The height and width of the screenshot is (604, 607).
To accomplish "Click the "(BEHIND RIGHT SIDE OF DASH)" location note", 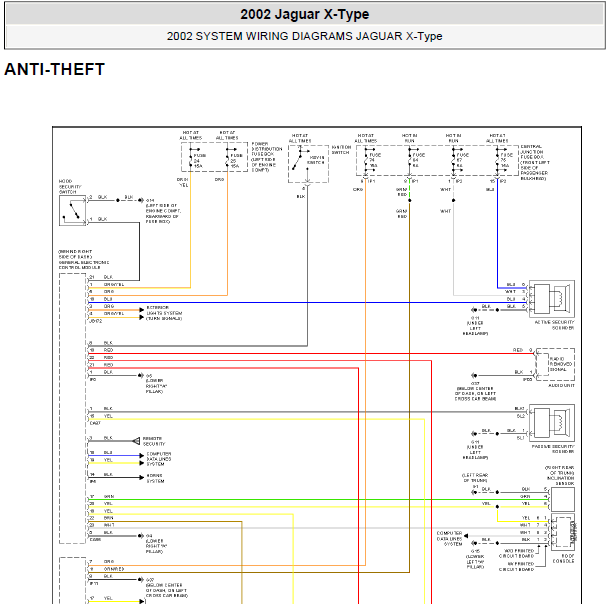I will [75, 254].
